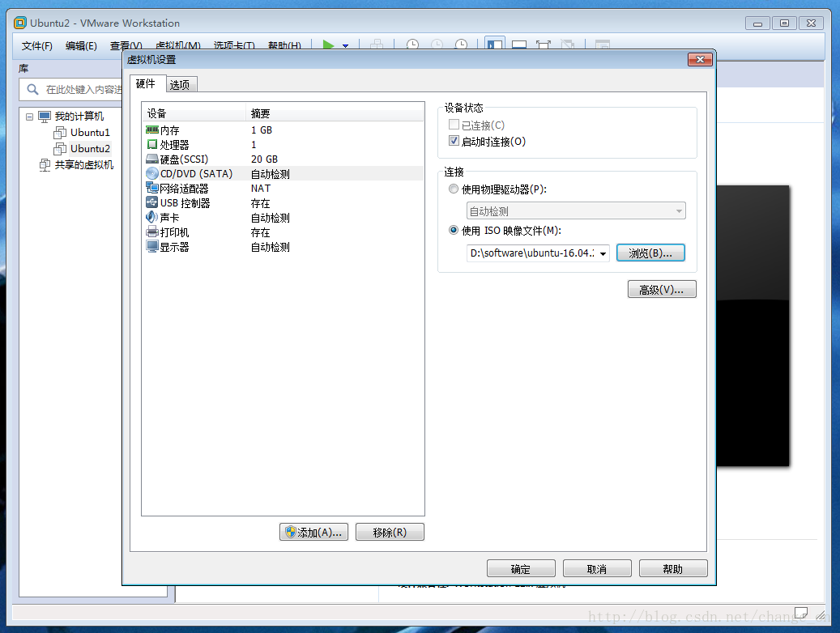Click the 帮助 button in dialog footer
The image size is (840, 633).
pos(673,569)
